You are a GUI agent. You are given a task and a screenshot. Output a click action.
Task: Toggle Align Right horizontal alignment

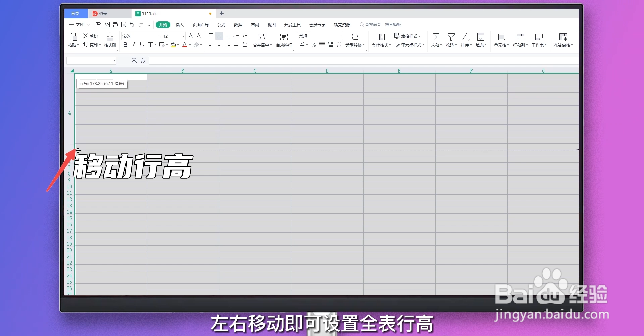[228, 45]
